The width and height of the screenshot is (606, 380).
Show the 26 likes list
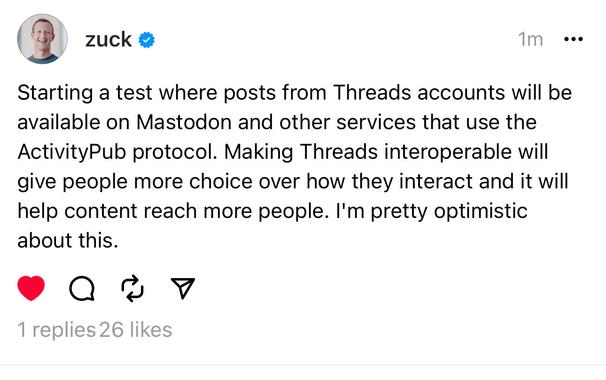[136, 330]
